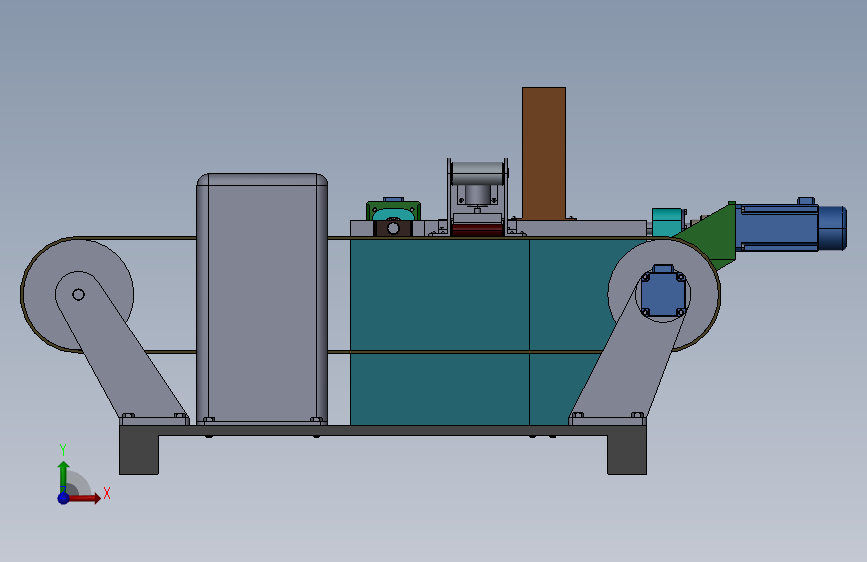The width and height of the screenshot is (867, 562).
Task: Select the dark motor end cap
Action: 832,228
